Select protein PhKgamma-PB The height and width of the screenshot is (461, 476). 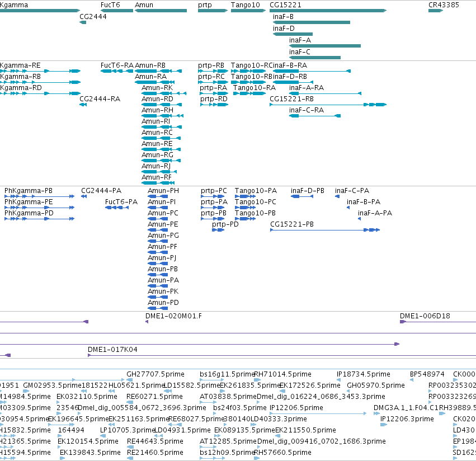pyautogui.click(x=28, y=191)
